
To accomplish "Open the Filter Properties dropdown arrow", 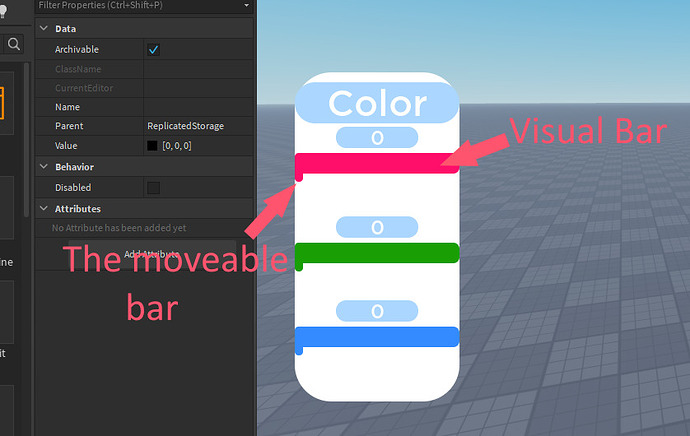I will [246, 5].
